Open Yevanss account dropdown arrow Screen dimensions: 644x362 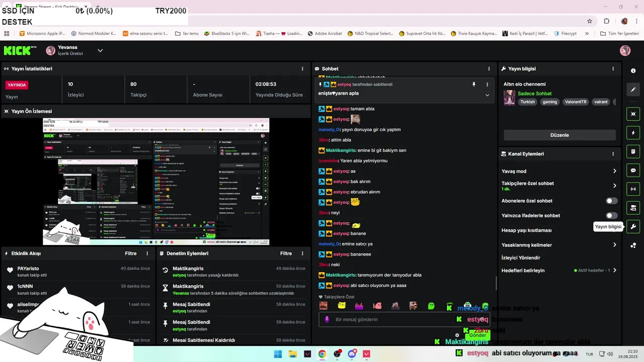(x=100, y=50)
